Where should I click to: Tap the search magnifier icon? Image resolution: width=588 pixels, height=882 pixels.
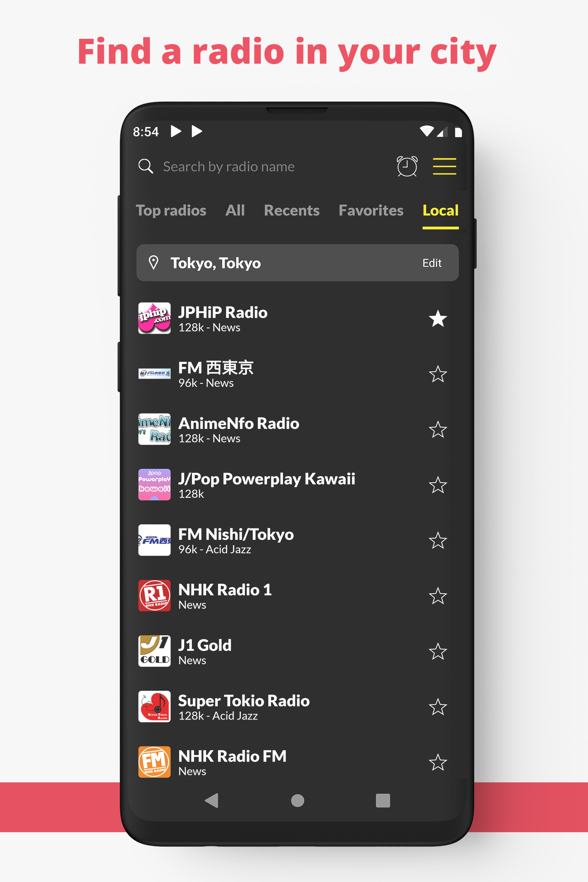click(x=146, y=166)
